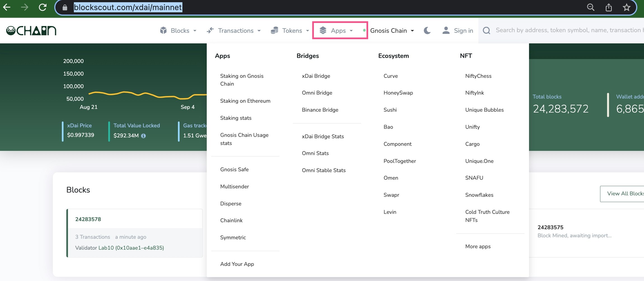Select Omen in Ecosystem
Screen dimensions: 644x281
pyautogui.click(x=391, y=178)
